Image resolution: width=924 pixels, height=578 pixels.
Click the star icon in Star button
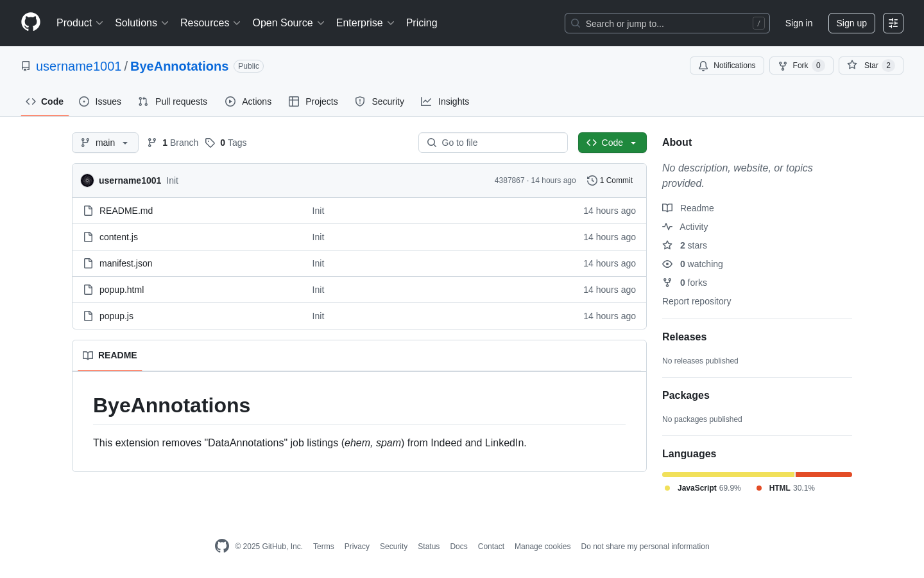(852, 65)
